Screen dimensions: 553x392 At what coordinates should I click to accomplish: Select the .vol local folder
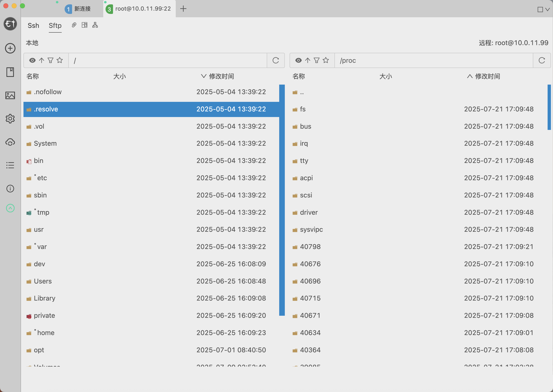pos(151,126)
